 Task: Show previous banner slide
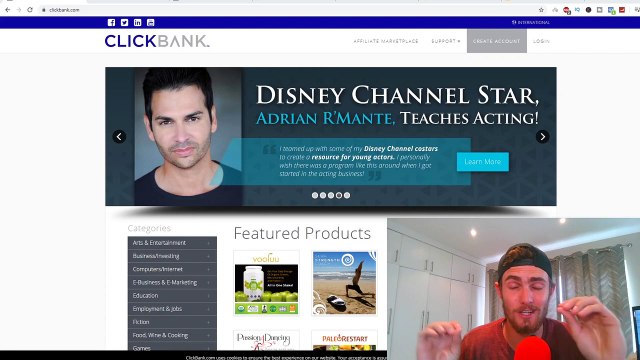119,136
